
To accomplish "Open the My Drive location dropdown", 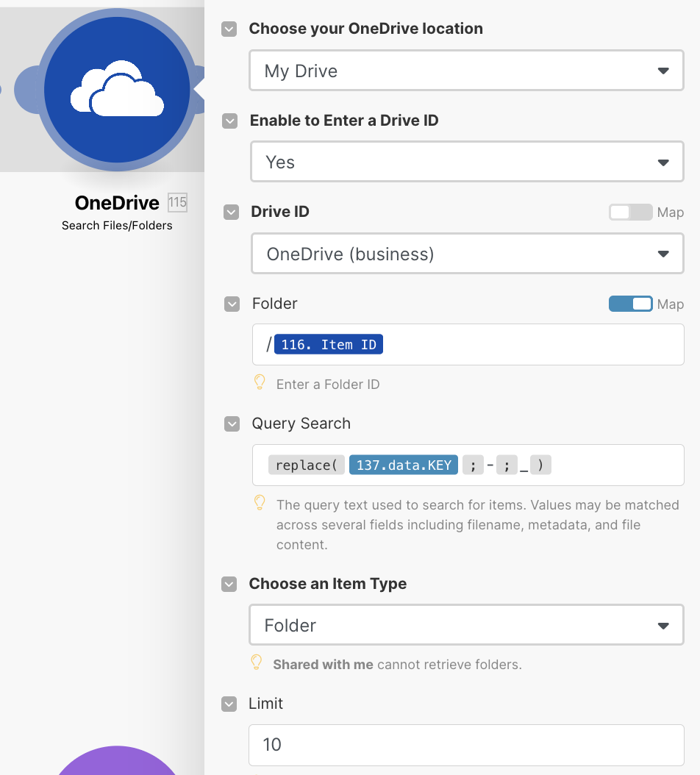I will tap(466, 71).
